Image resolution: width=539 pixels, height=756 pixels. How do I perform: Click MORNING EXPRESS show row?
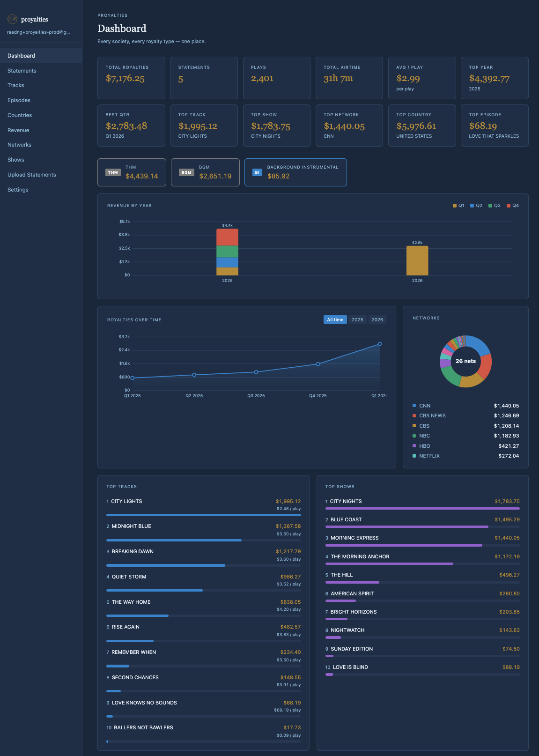click(422, 541)
